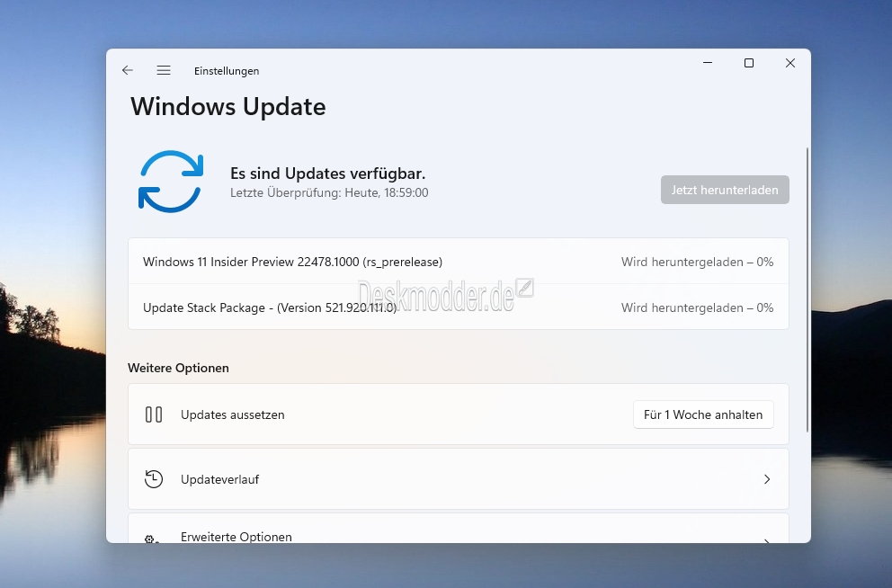Expand the Updateverlauf chevron arrow
The image size is (892, 588).
click(767, 479)
